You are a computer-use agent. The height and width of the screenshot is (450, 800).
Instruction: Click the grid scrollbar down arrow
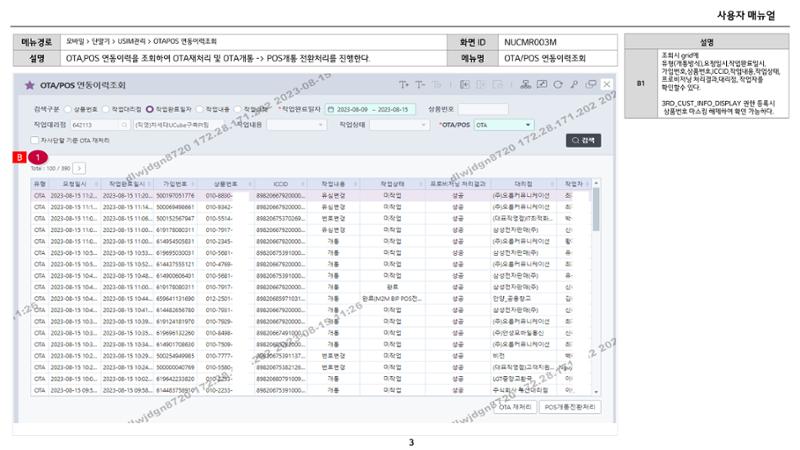[x=596, y=391]
